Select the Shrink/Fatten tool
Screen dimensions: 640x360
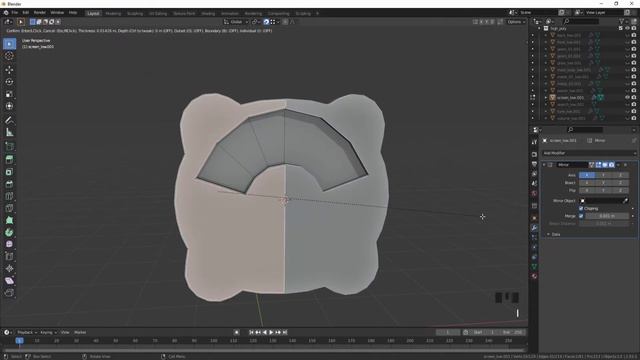pos(9,269)
